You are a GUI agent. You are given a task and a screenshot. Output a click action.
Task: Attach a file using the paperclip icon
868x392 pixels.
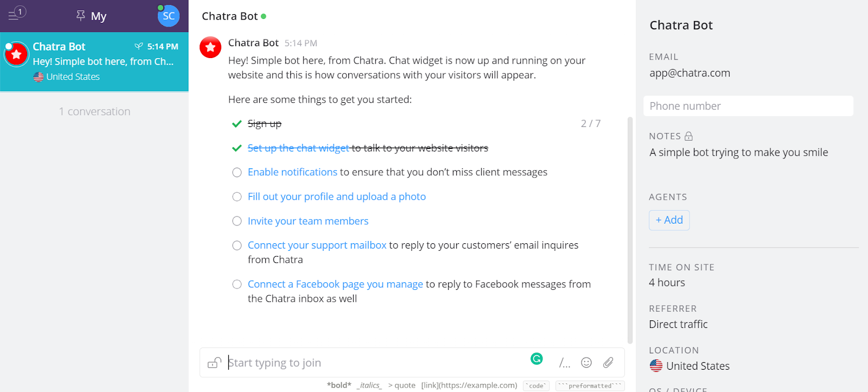(608, 363)
